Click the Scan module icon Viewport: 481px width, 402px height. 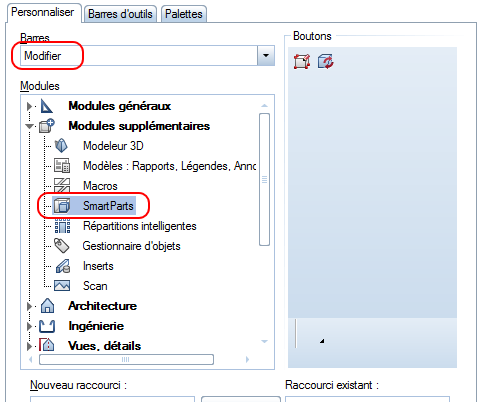(62, 286)
